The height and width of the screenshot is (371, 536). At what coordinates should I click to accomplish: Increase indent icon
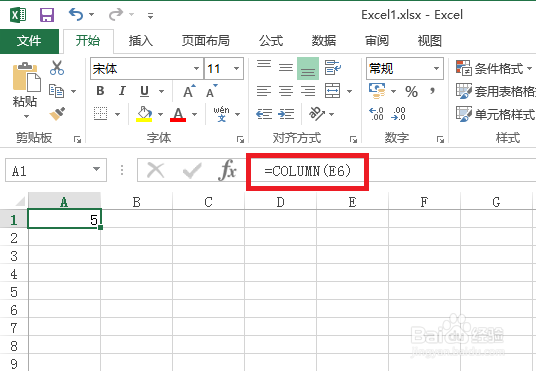(286, 114)
